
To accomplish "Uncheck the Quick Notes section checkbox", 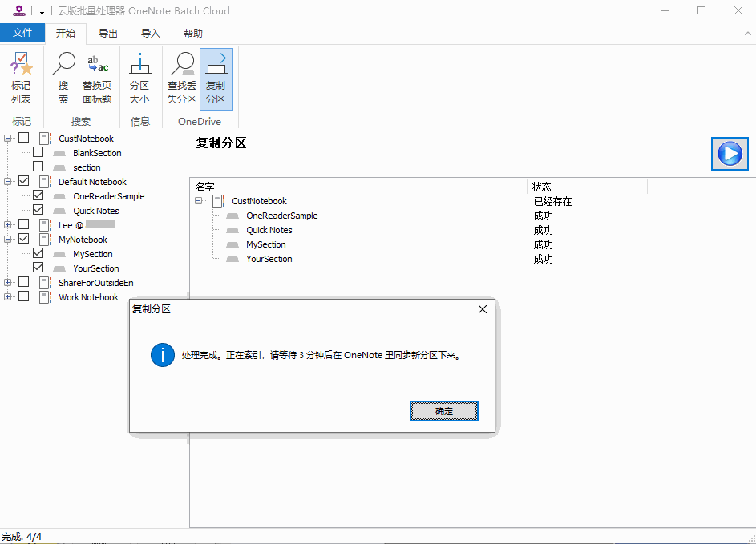I will pyautogui.click(x=38, y=211).
